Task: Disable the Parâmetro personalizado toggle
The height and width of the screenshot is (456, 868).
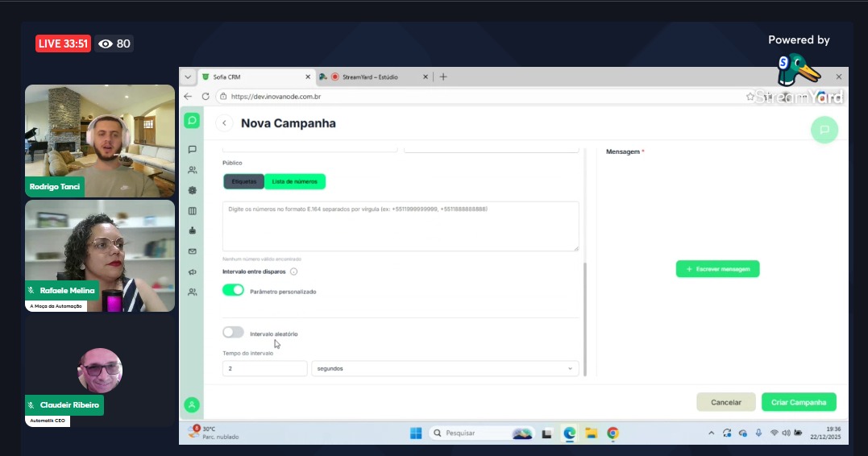Action: click(x=233, y=290)
